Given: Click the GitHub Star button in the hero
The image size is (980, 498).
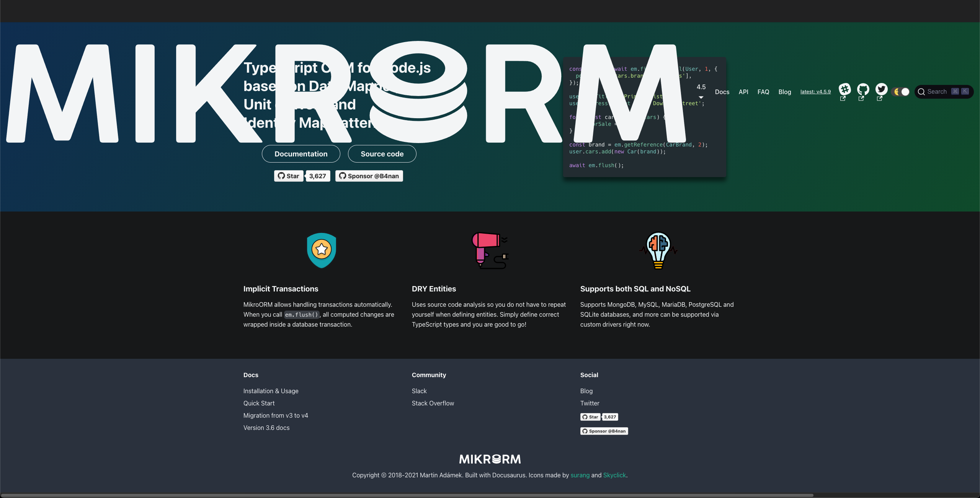Looking at the screenshot, I should click(x=288, y=176).
